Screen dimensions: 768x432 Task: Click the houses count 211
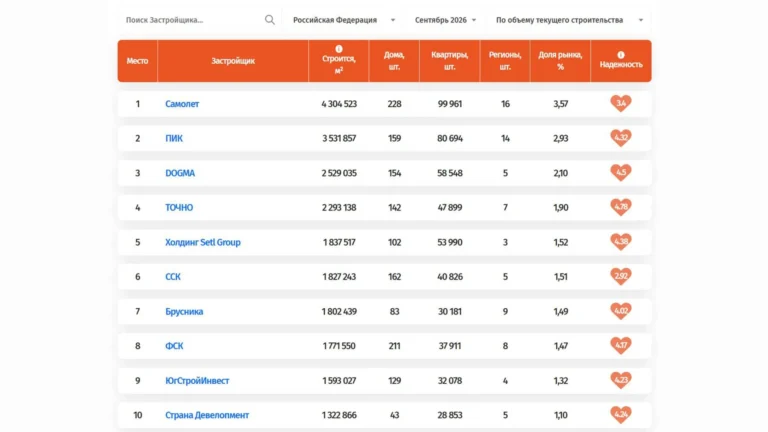(394, 346)
